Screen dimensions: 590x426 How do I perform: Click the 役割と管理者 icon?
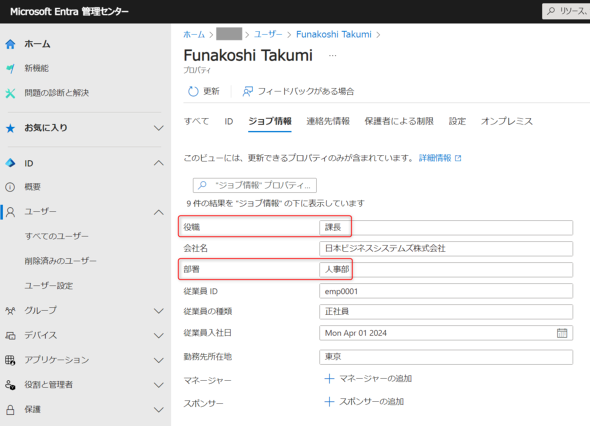coord(11,385)
